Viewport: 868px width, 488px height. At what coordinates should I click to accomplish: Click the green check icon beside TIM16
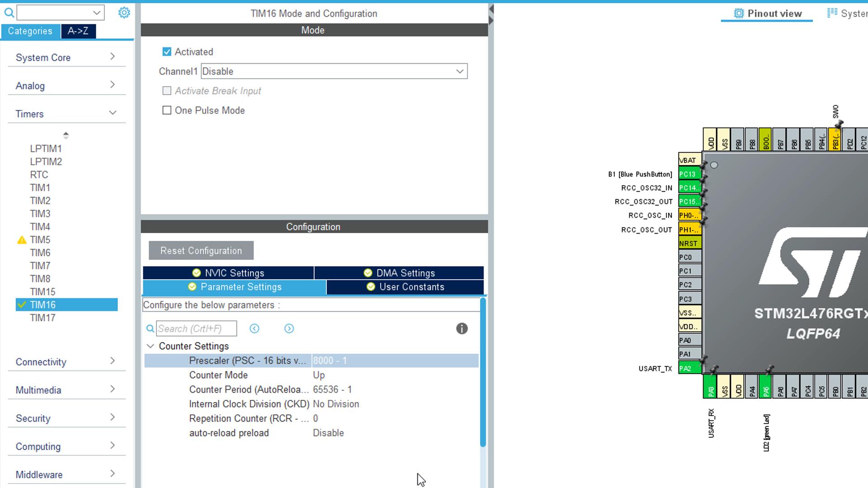tap(20, 305)
